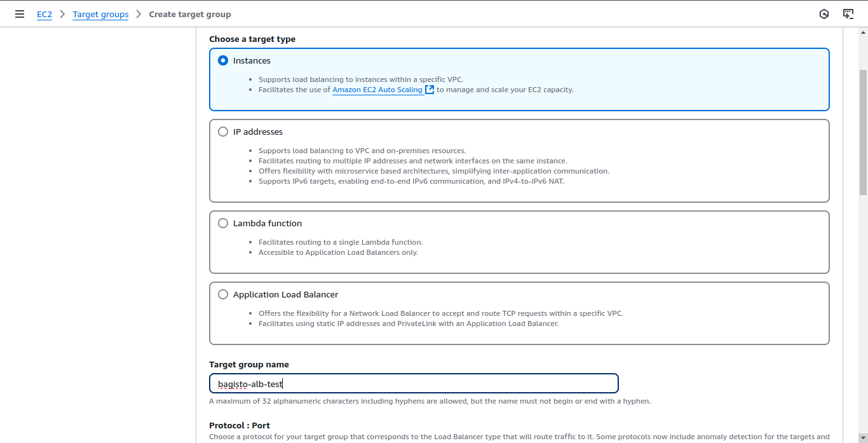Select the Lambda function target type

223,224
